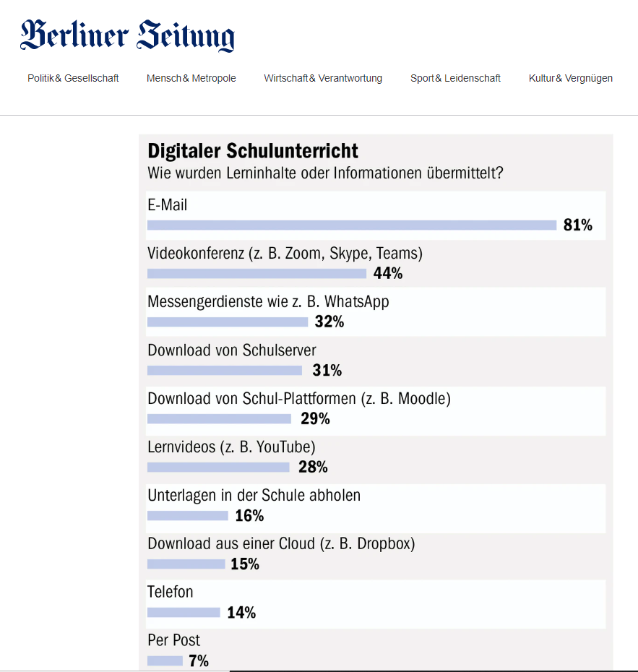Open the Sport & Leidenschaft section
Image resolution: width=638 pixels, height=672 pixels.
455,78
